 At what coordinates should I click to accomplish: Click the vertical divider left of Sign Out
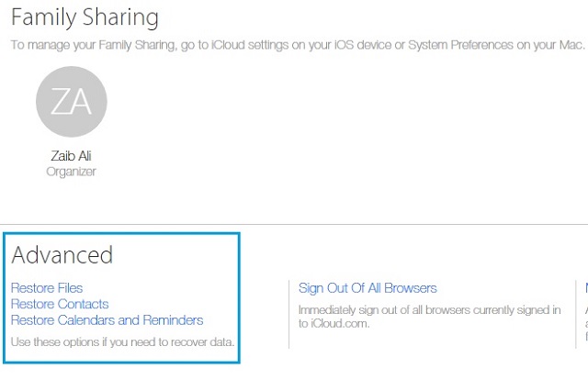click(x=288, y=314)
